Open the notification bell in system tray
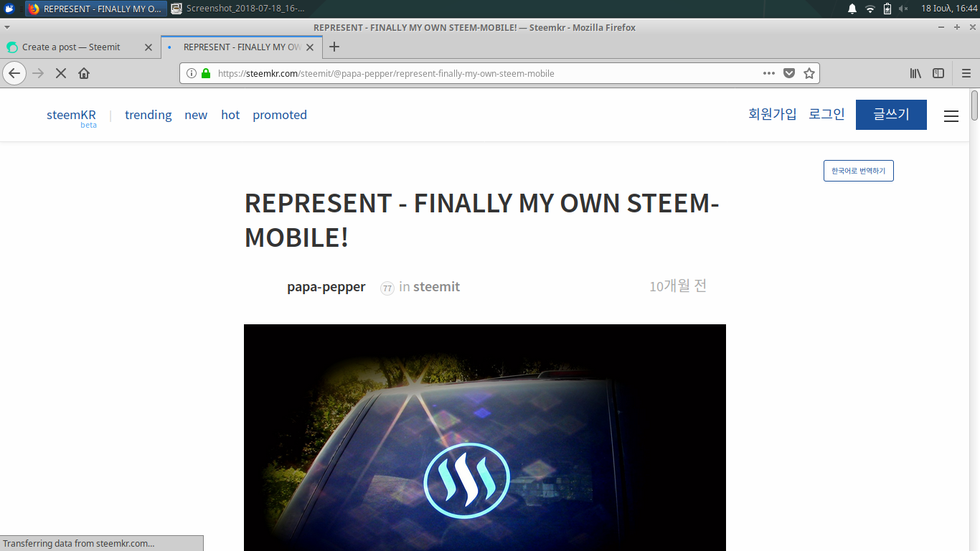The height and width of the screenshot is (551, 980). coord(852,9)
